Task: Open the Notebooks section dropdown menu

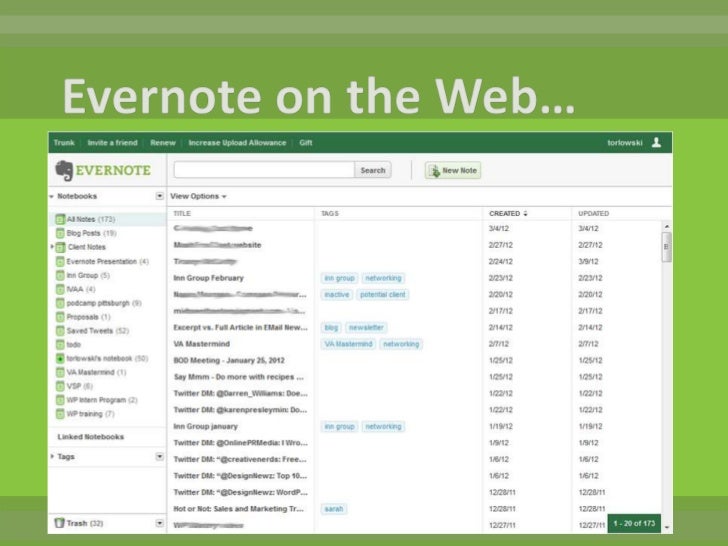Action: [x=160, y=196]
